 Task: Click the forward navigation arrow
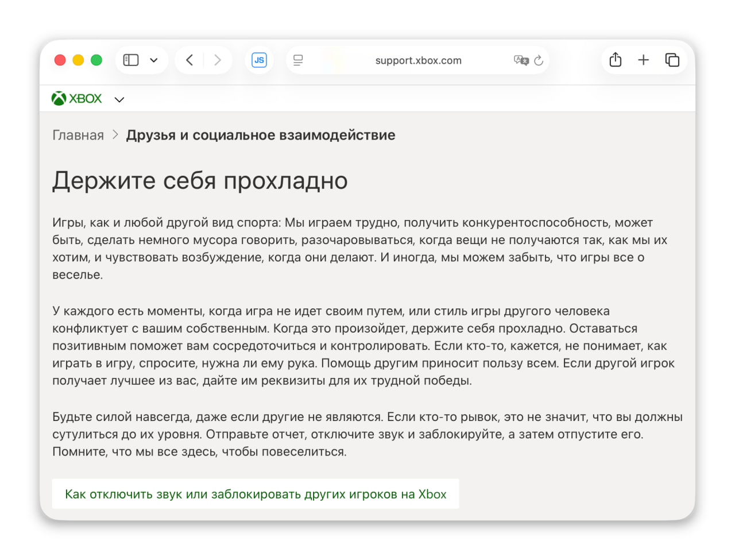point(217,60)
